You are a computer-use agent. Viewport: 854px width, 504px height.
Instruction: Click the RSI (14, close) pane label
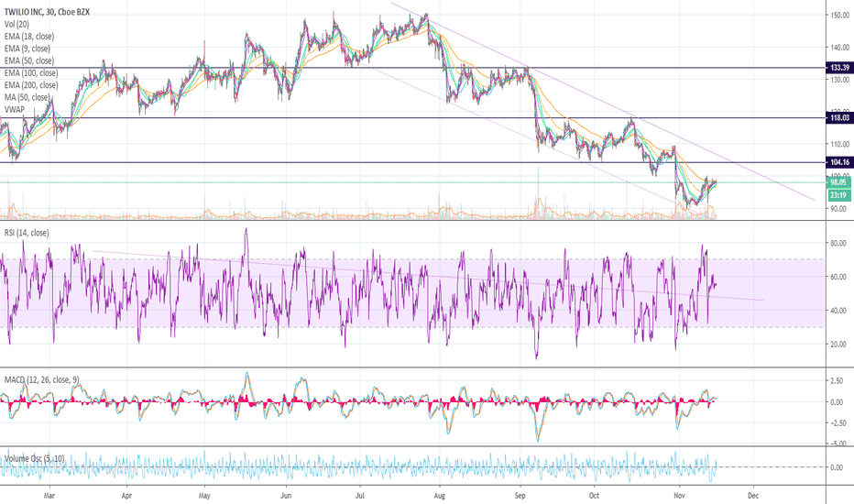tap(27, 233)
